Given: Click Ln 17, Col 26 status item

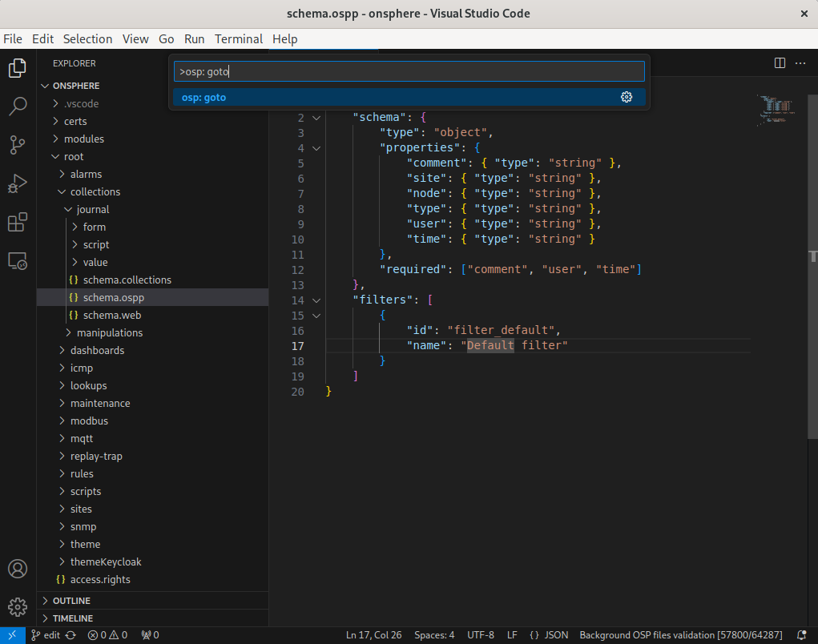Looking at the screenshot, I should click(373, 635).
